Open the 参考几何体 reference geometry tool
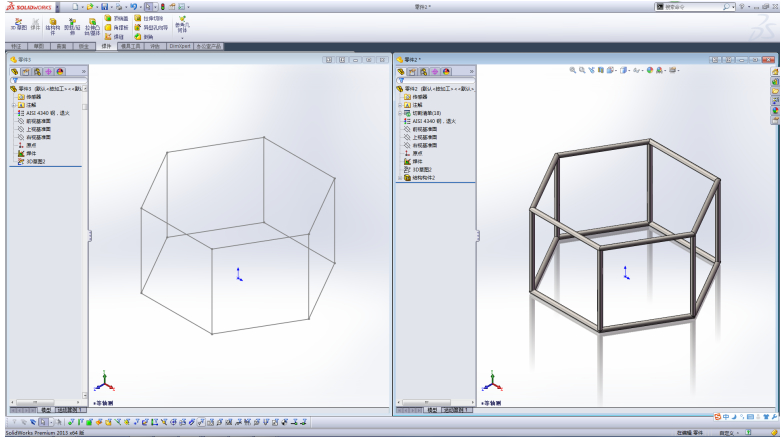781x437 pixels. coord(182,26)
